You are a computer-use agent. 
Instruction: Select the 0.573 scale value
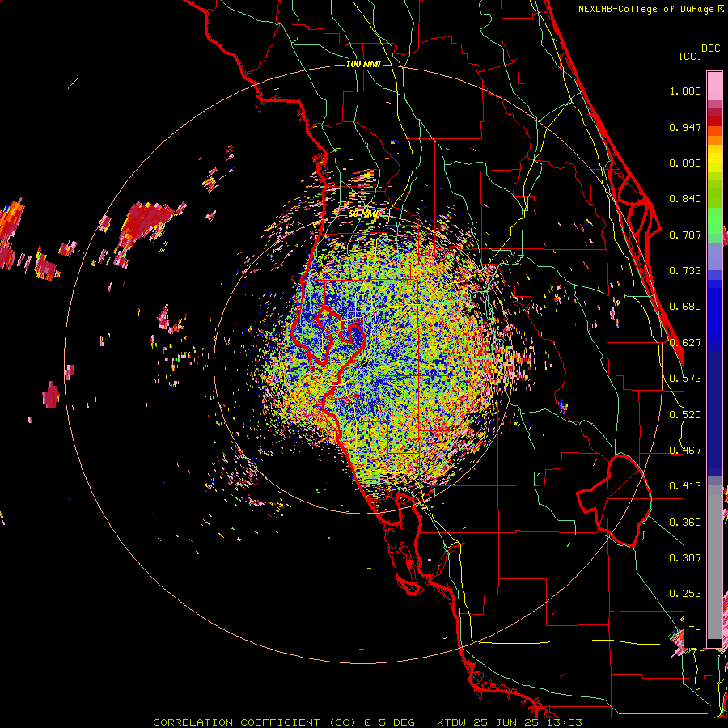coord(685,379)
